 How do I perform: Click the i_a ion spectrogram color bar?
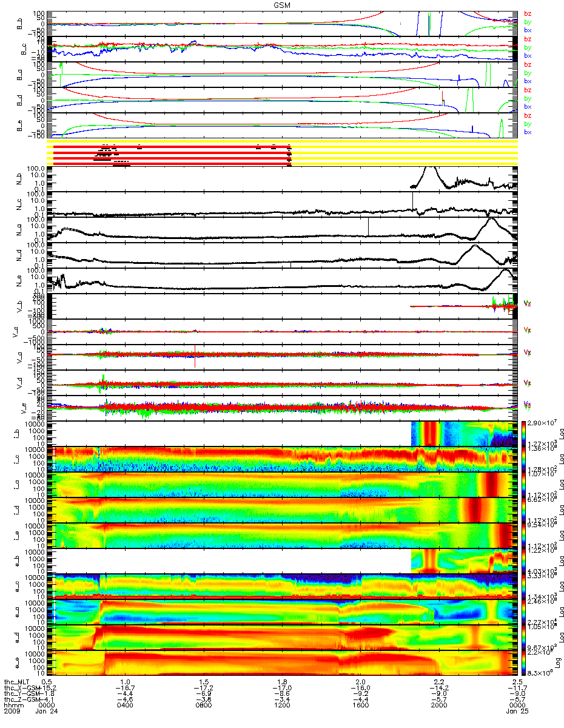pos(525,485)
